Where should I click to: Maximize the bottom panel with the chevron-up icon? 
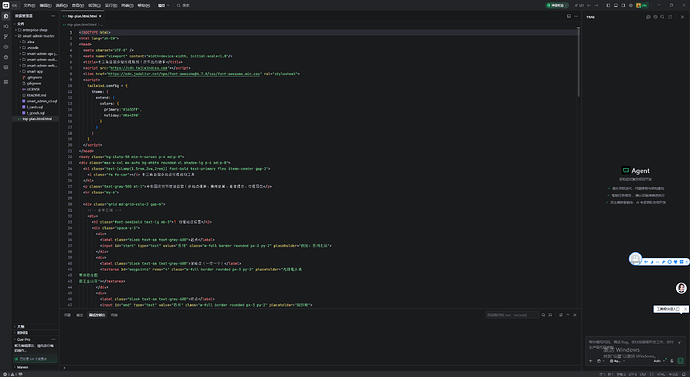pyautogui.click(x=568, y=315)
